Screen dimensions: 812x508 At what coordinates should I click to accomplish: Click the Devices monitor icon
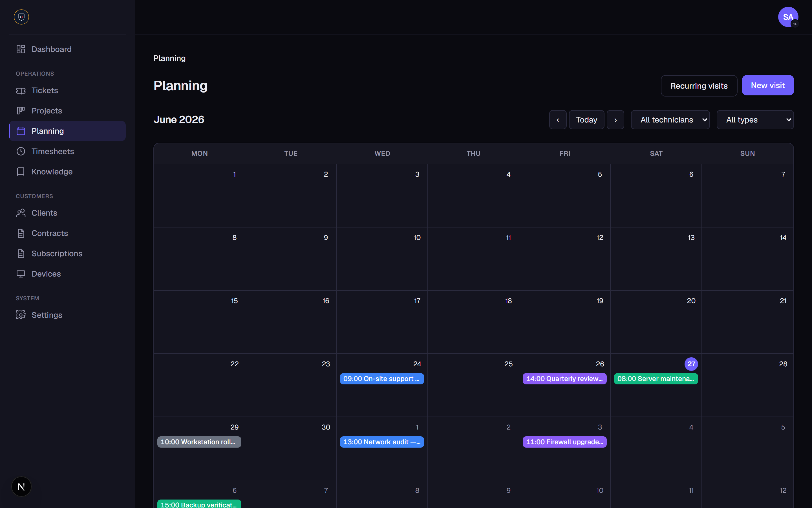tap(21, 274)
